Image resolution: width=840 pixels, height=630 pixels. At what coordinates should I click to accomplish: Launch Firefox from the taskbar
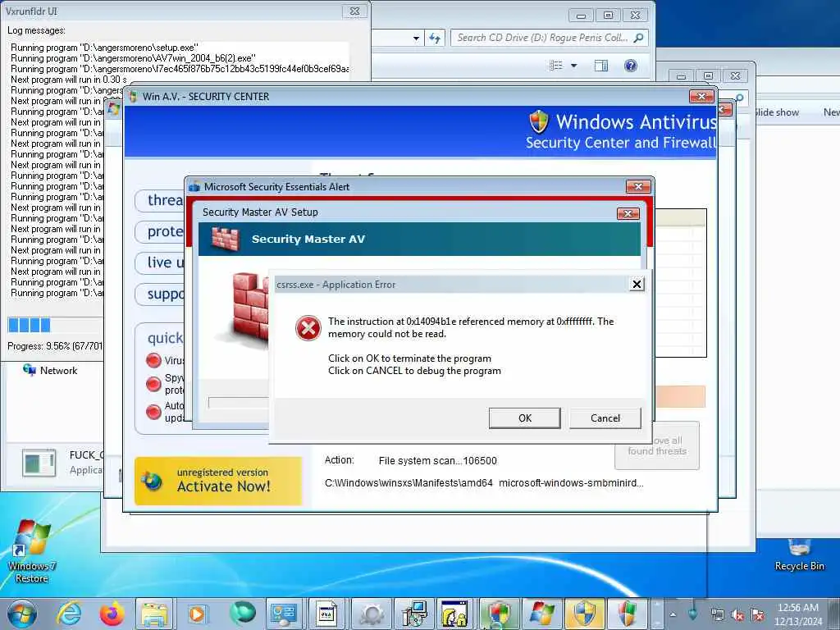click(x=112, y=614)
